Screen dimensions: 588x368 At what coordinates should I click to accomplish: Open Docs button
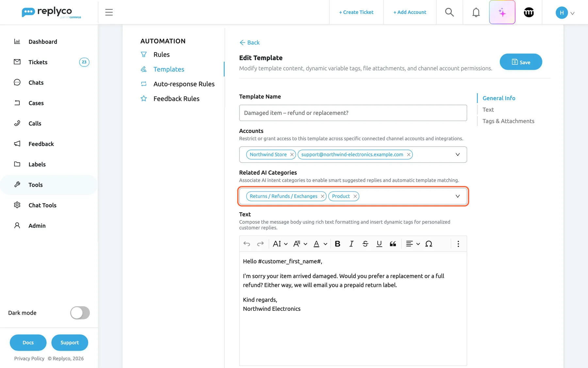pyautogui.click(x=28, y=342)
